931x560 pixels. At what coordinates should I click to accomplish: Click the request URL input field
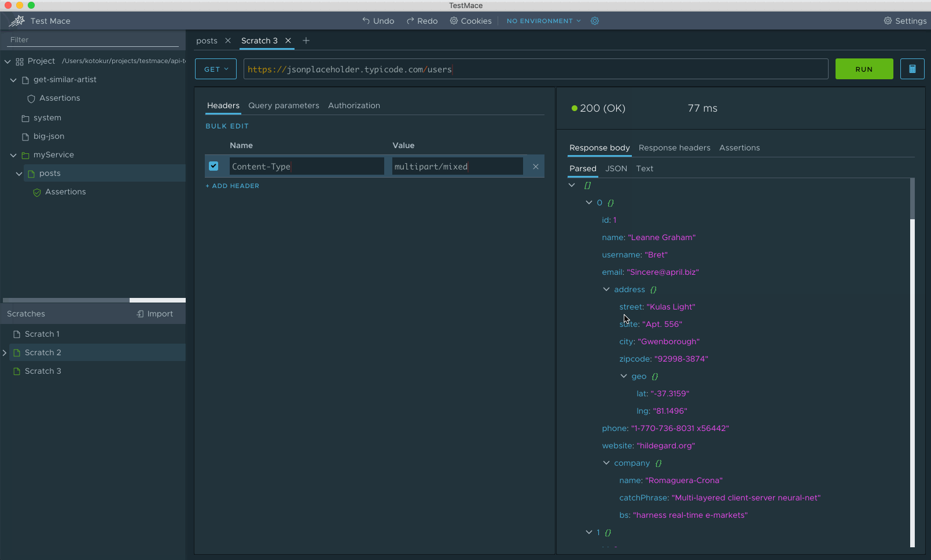[x=535, y=69]
